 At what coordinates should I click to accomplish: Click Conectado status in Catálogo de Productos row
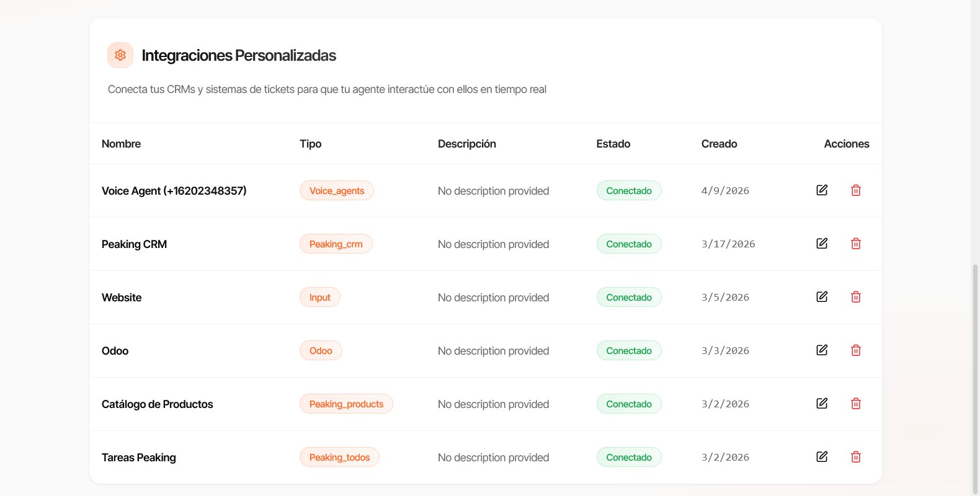[629, 404]
